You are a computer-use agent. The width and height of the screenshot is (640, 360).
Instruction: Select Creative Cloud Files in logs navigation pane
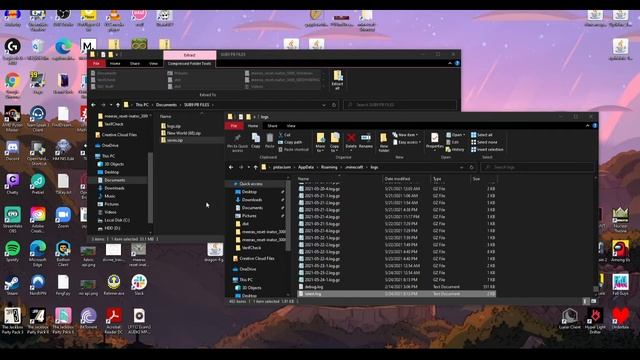[253, 259]
